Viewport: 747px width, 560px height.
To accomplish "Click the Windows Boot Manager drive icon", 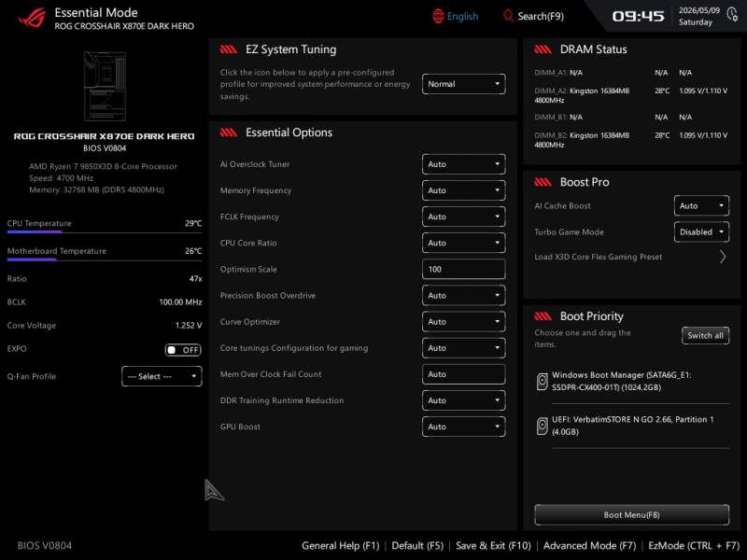I will click(x=542, y=382).
